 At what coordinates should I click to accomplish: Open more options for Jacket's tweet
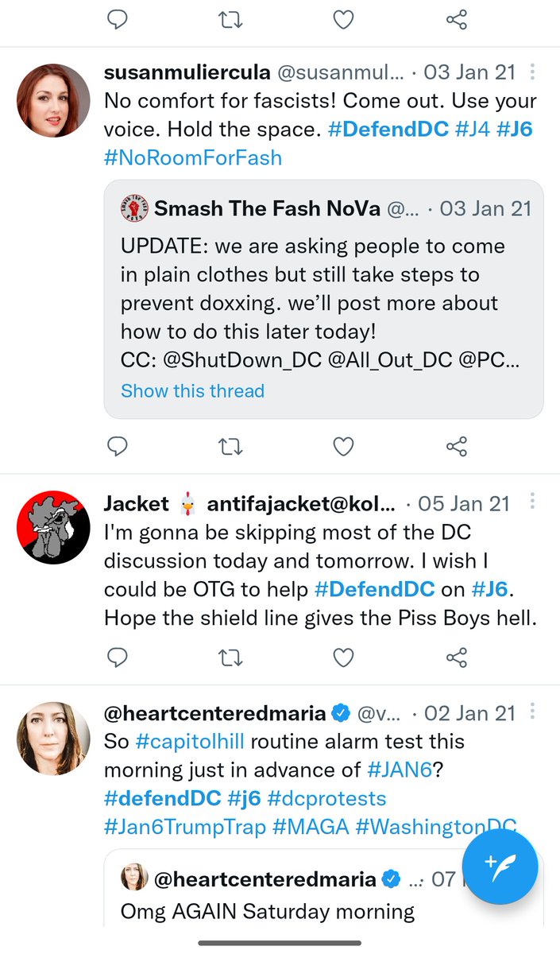coord(532,503)
